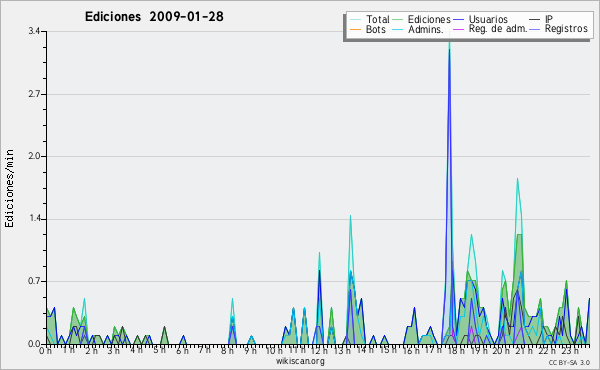This screenshot has height=370, width=600.
Task: Click the '10 h' x-axis label
Action: pyautogui.click(x=274, y=350)
